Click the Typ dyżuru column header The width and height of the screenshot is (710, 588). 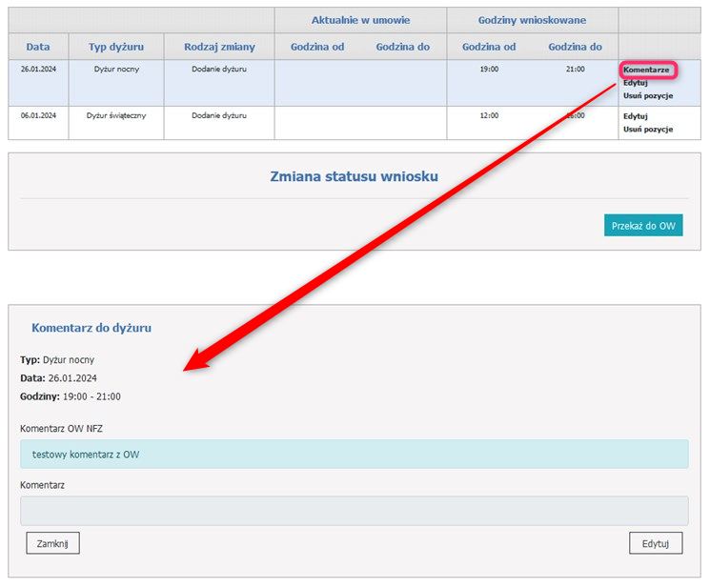116,47
